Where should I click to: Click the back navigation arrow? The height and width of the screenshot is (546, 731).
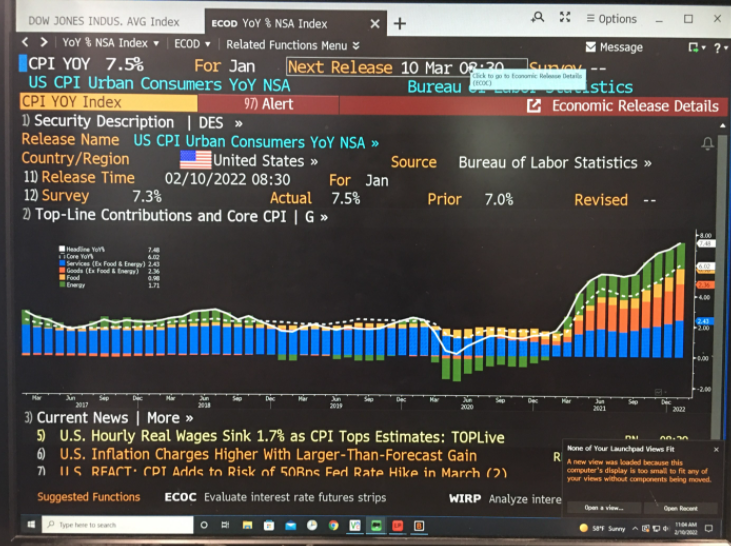tap(27, 43)
